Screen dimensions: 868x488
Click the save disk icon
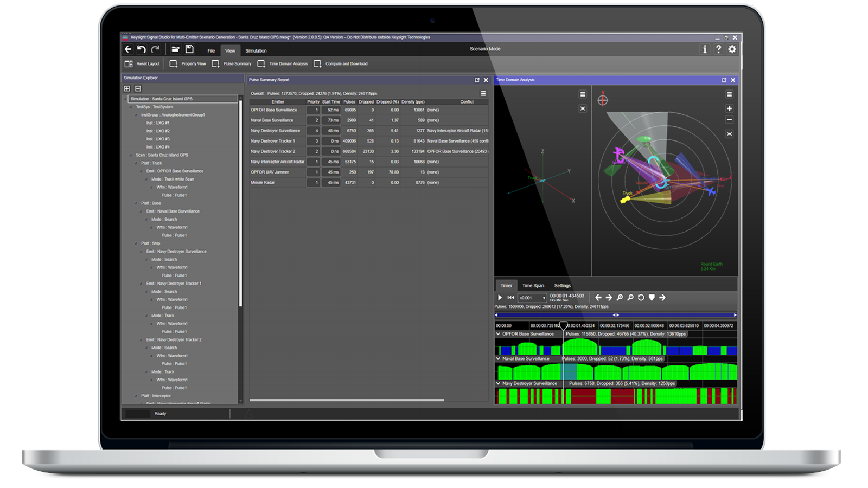[x=189, y=49]
